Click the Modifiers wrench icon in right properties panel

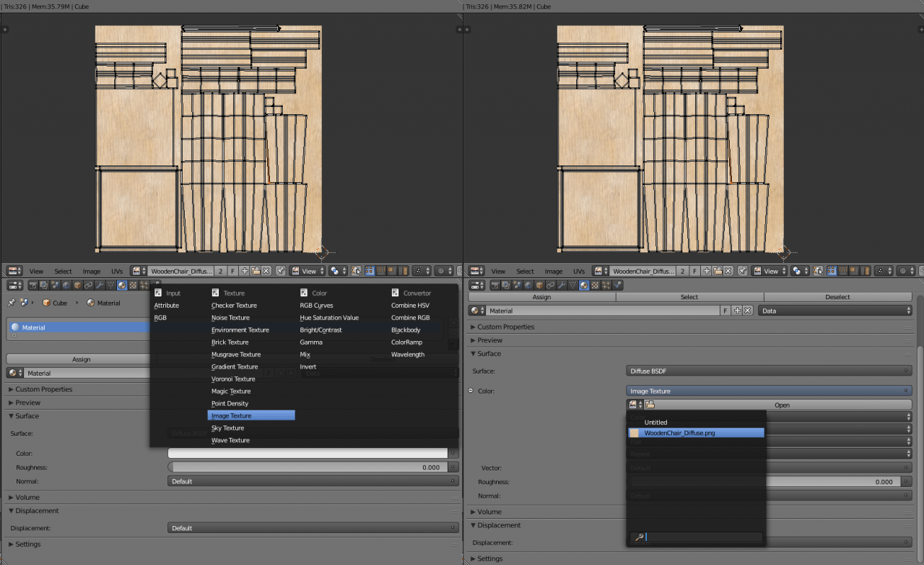tap(562, 285)
